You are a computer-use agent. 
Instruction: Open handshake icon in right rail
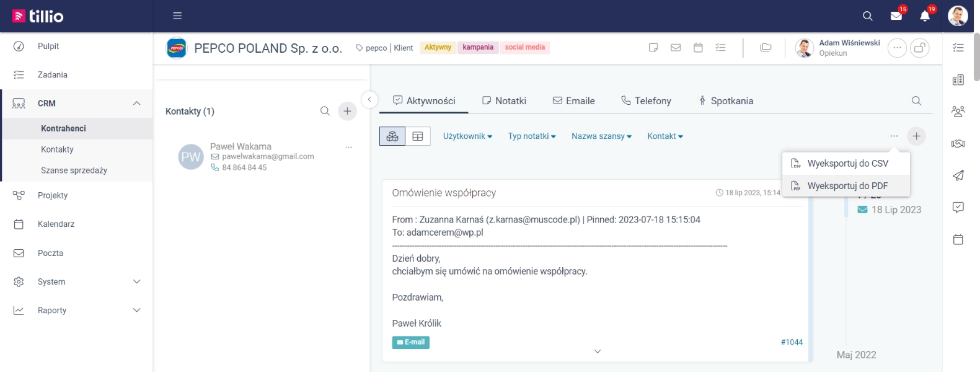click(958, 144)
